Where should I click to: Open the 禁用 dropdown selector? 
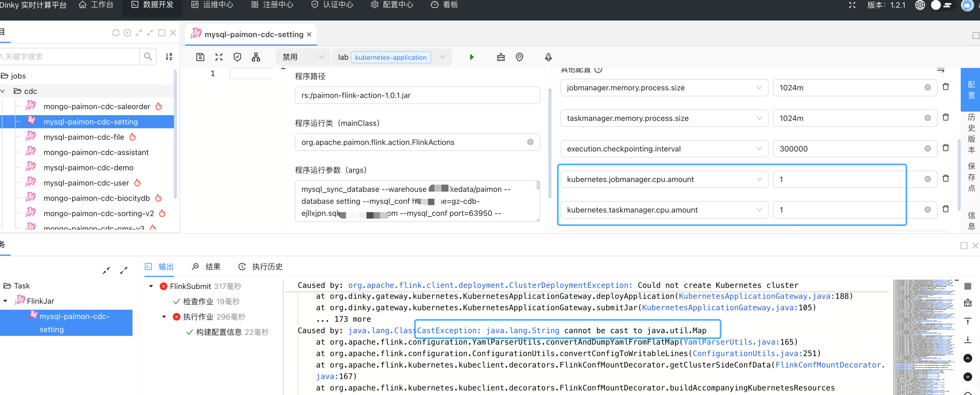tap(302, 57)
